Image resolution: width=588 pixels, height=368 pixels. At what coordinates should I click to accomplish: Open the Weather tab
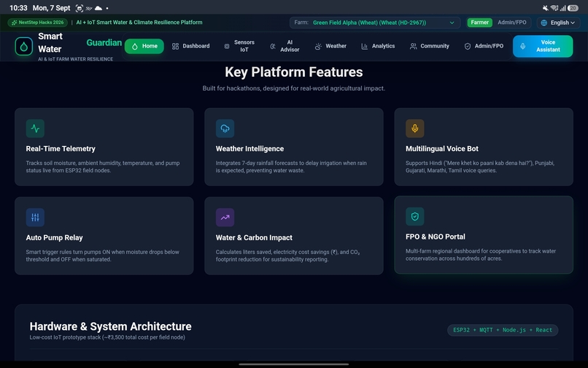click(330, 46)
